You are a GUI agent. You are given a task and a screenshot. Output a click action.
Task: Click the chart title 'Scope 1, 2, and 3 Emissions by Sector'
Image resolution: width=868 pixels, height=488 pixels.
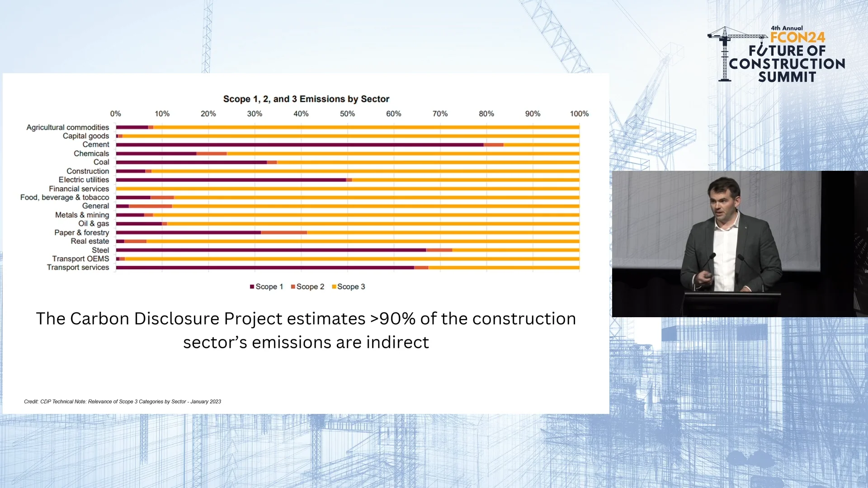coord(306,99)
